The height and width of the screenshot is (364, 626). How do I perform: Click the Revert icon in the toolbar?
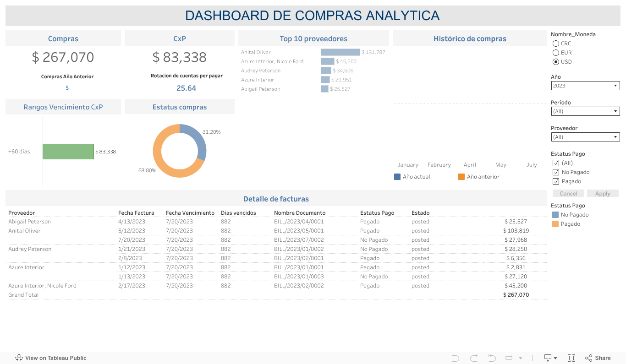click(492, 358)
